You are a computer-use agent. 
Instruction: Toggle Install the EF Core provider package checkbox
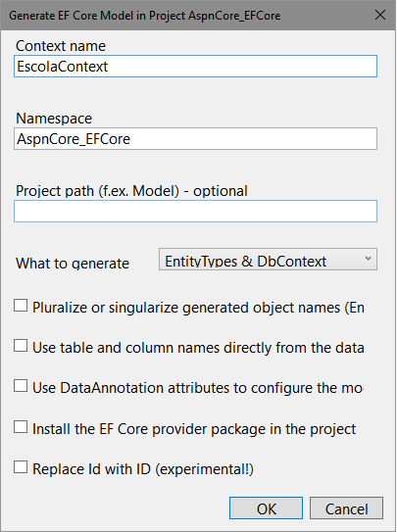[x=21, y=427]
